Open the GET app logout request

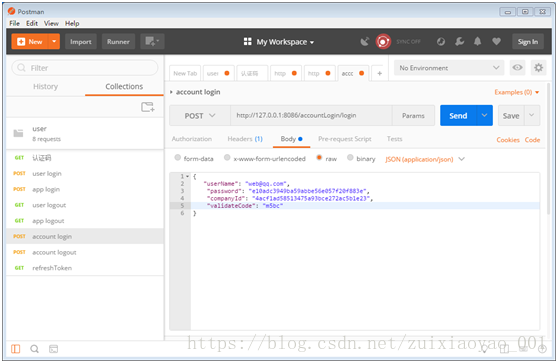click(85, 221)
